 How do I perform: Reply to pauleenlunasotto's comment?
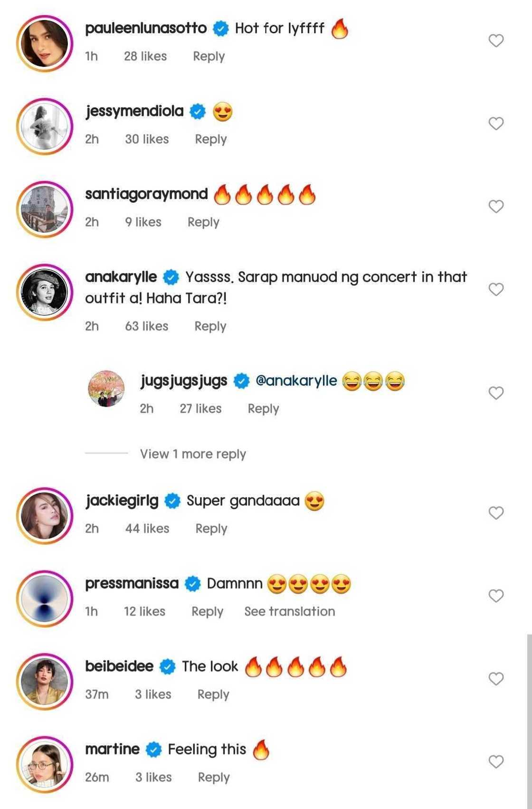(x=209, y=56)
